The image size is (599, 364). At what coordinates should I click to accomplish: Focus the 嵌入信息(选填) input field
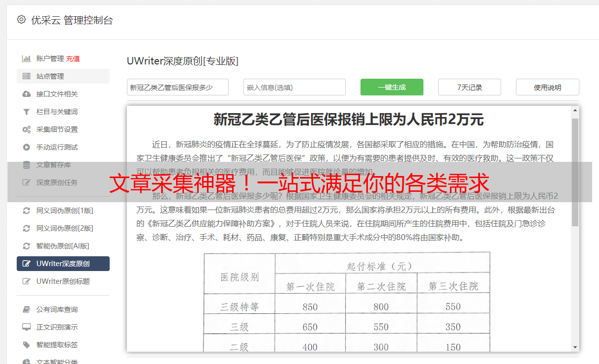pyautogui.click(x=294, y=87)
